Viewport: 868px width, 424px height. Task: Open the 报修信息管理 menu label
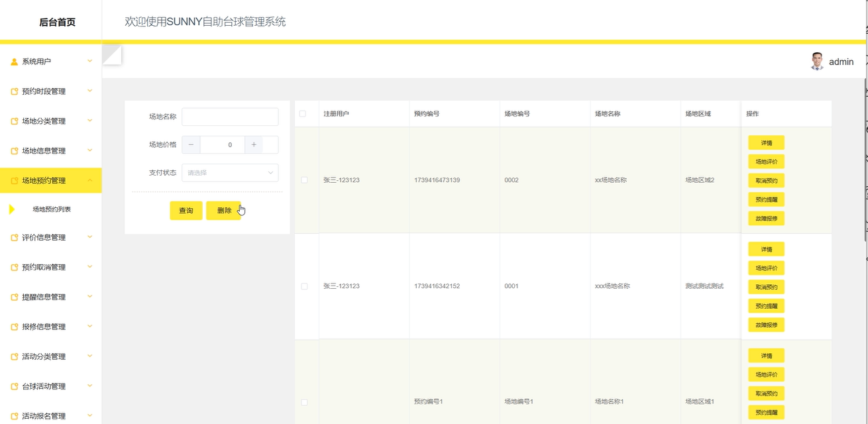(x=44, y=327)
